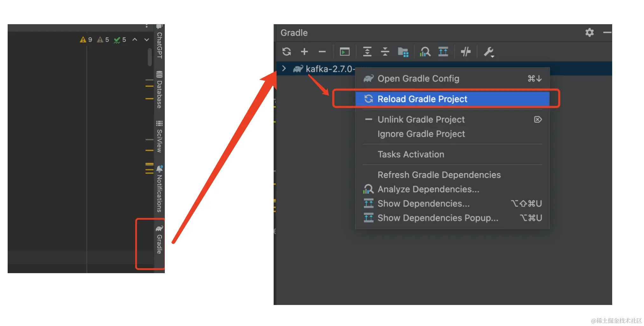This screenshot has height=326, width=644.
Task: Choose Open Gradle Config menu item
Action: coord(452,79)
